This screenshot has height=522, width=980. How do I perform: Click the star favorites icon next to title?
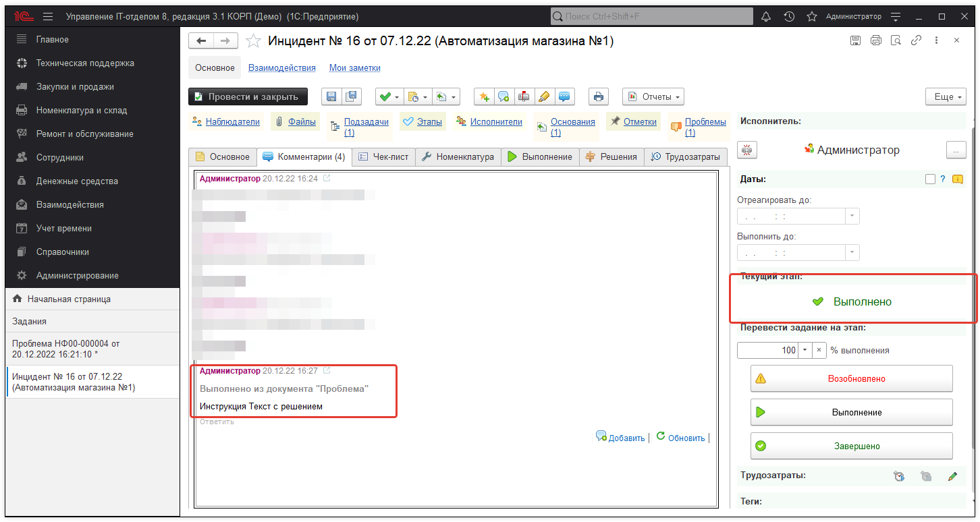pyautogui.click(x=253, y=41)
